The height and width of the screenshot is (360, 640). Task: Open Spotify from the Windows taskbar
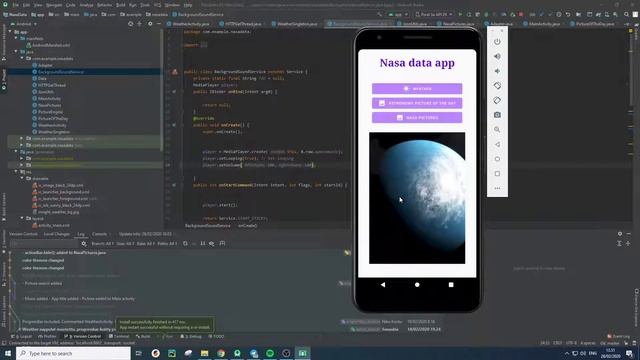270,353
